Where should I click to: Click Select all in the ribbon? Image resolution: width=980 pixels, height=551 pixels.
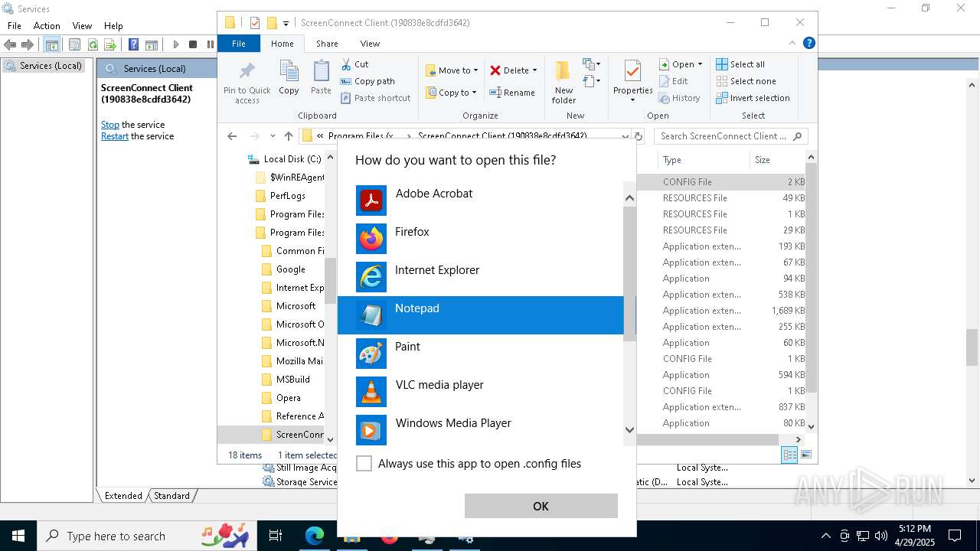click(x=740, y=64)
